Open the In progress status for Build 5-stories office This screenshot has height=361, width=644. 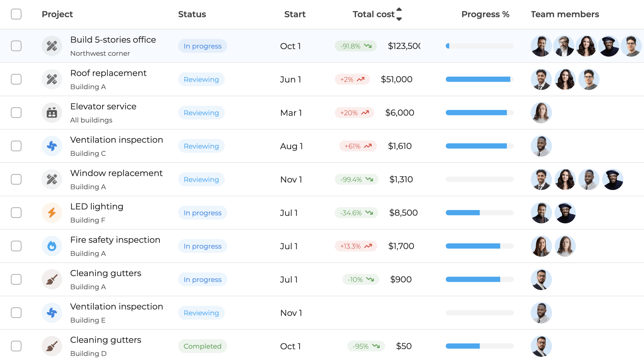tap(203, 46)
